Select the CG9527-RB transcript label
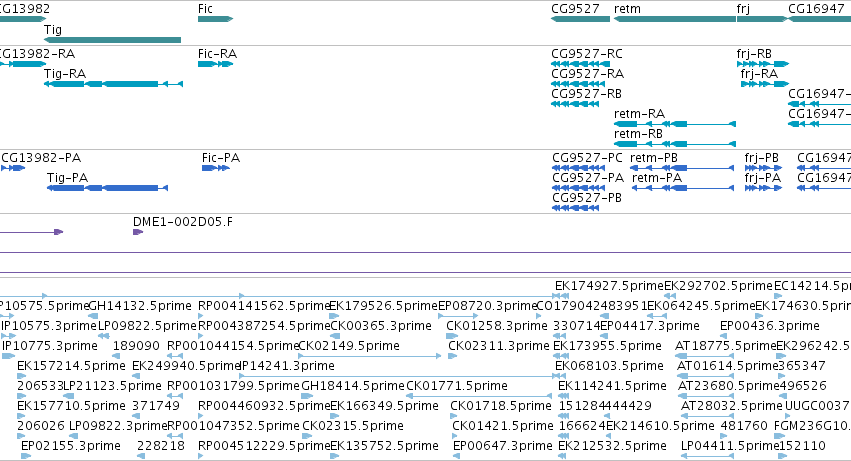 586,94
